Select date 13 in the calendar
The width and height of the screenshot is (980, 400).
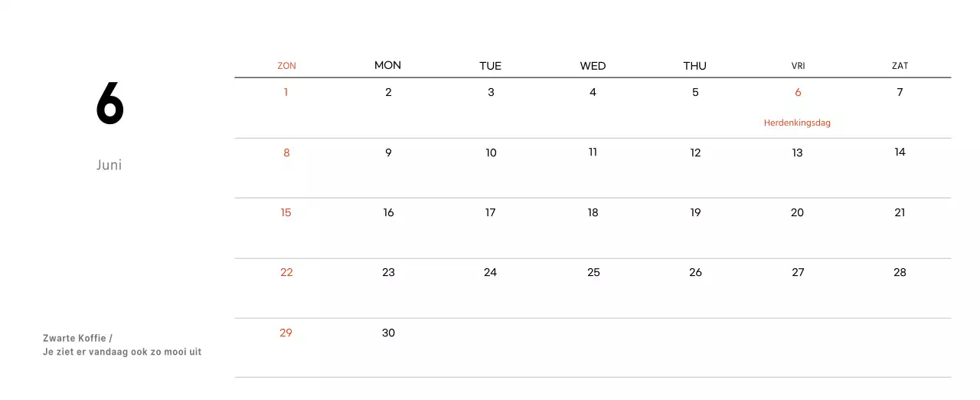click(x=797, y=152)
